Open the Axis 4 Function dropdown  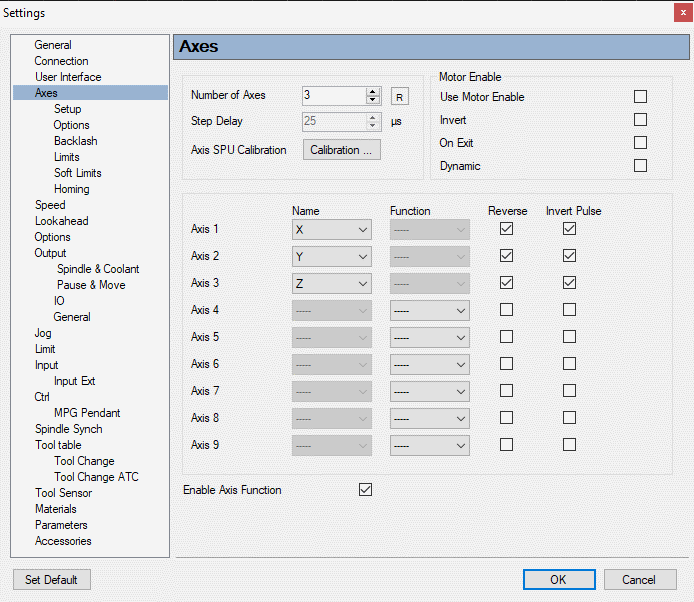coord(430,310)
